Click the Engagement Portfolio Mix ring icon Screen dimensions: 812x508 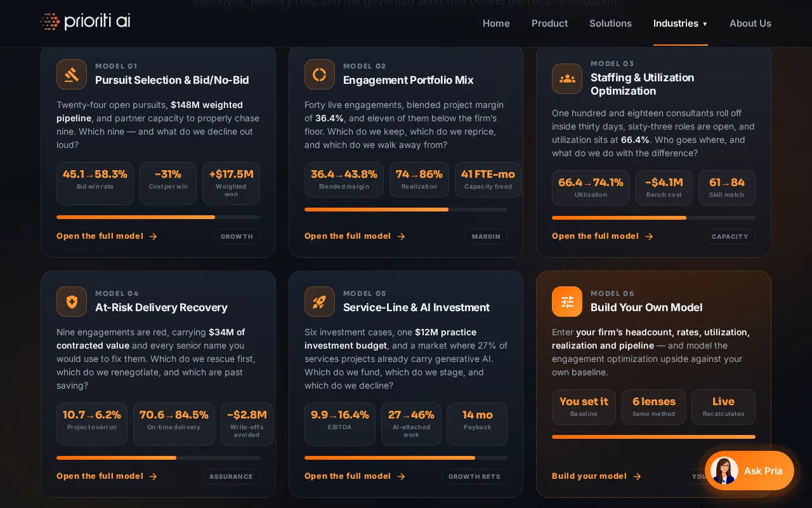tap(320, 74)
